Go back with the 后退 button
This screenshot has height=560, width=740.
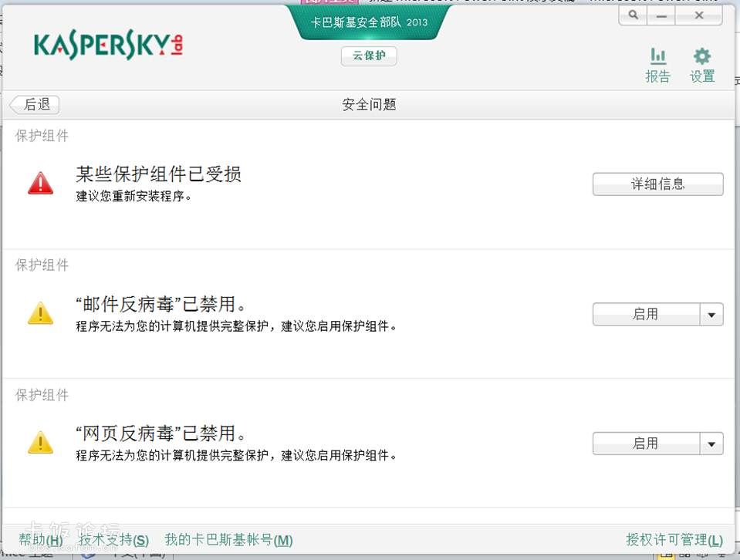[35, 104]
